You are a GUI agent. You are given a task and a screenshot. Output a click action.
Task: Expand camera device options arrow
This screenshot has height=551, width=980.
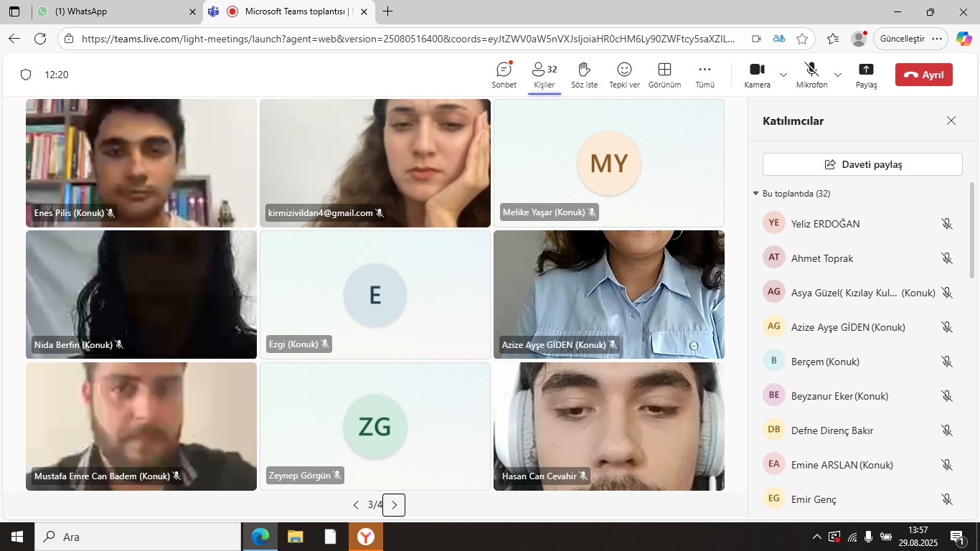tap(783, 75)
